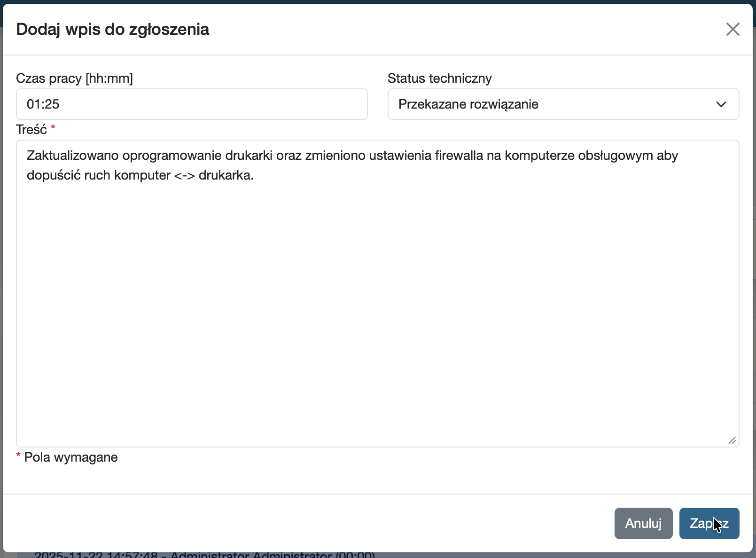Image resolution: width=756 pixels, height=558 pixels.
Task: Click the Status techniczny label
Action: tap(439, 79)
